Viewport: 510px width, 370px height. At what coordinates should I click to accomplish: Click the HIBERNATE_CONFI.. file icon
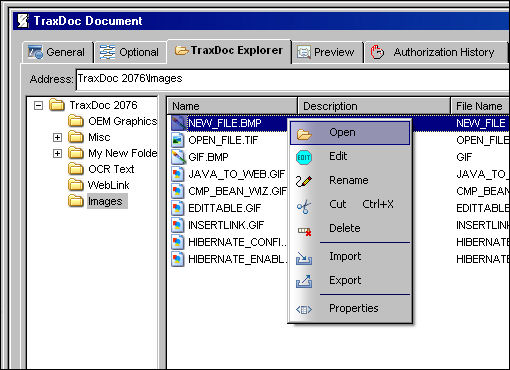click(x=178, y=242)
